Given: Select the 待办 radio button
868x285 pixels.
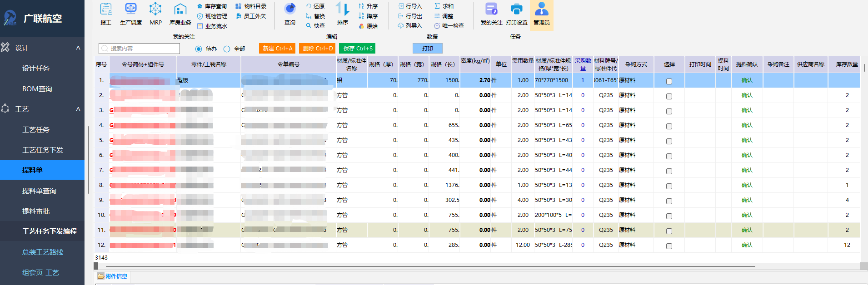Looking at the screenshot, I should tap(199, 49).
